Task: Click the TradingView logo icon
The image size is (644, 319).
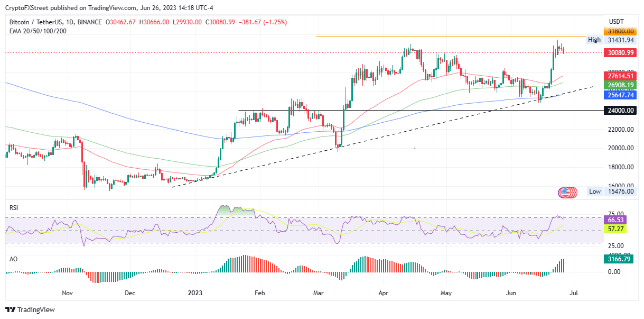Action: click(x=11, y=309)
